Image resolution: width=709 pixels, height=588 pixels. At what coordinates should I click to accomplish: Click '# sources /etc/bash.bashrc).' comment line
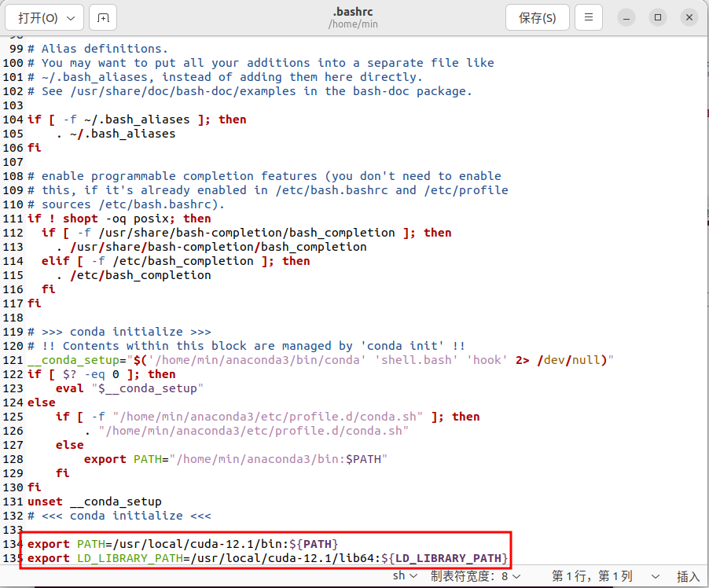point(126,204)
